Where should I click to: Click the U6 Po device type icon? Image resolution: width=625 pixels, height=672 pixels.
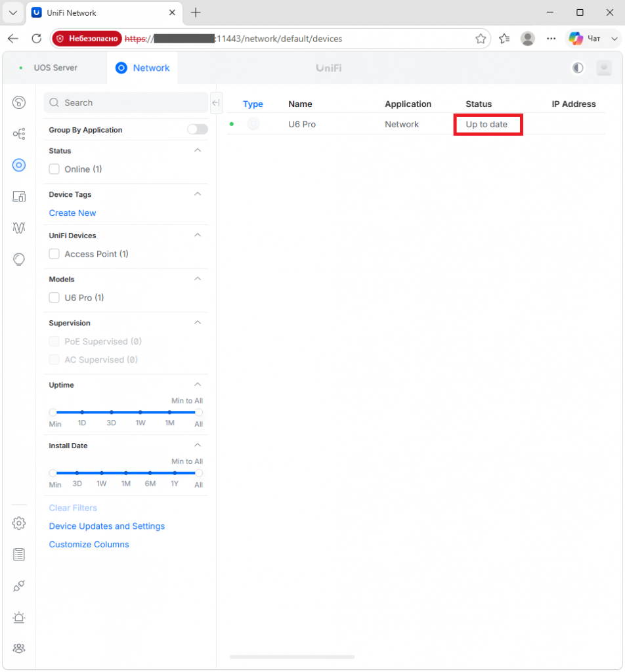tap(253, 124)
